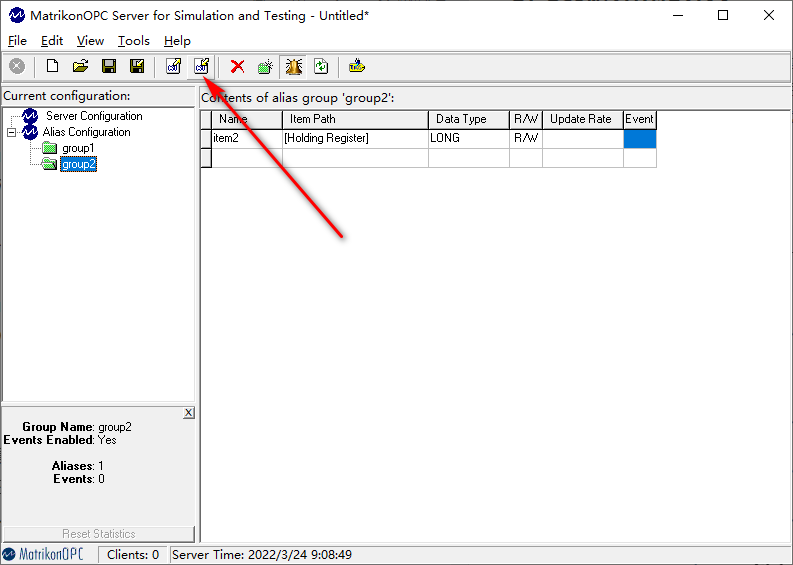
Task: Select the Alias Configuration node
Action: 86,132
